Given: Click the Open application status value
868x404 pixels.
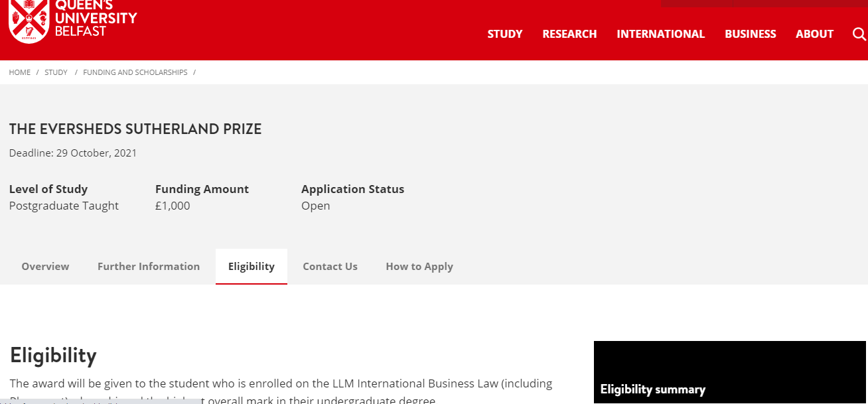Looking at the screenshot, I should [x=315, y=206].
